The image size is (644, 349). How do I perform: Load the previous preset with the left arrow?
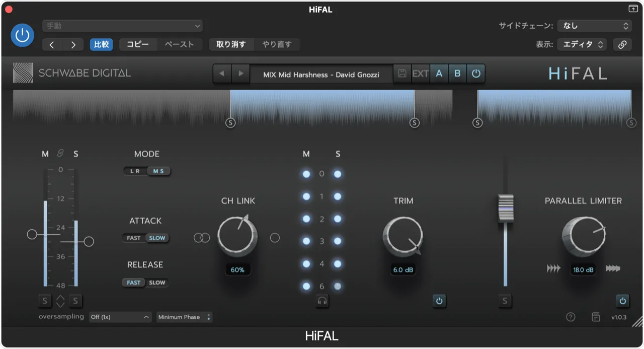click(222, 74)
